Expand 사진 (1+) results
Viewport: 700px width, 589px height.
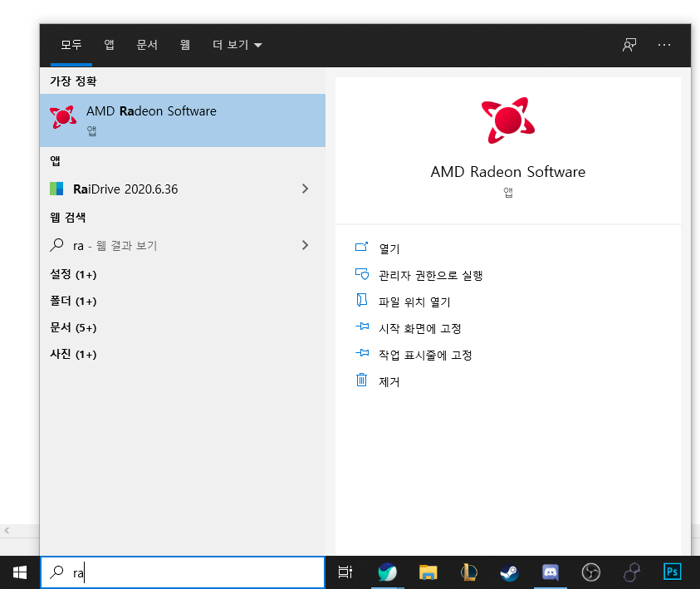(x=73, y=354)
